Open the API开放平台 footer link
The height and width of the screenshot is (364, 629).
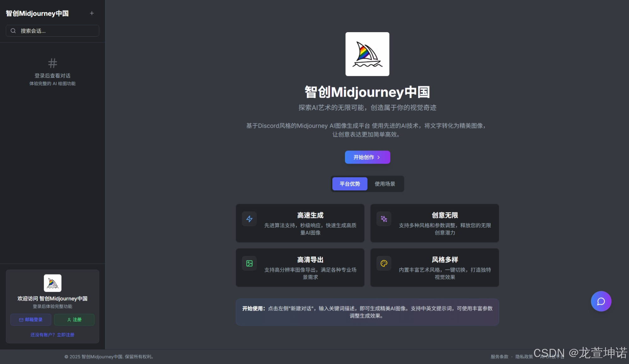pos(552,357)
